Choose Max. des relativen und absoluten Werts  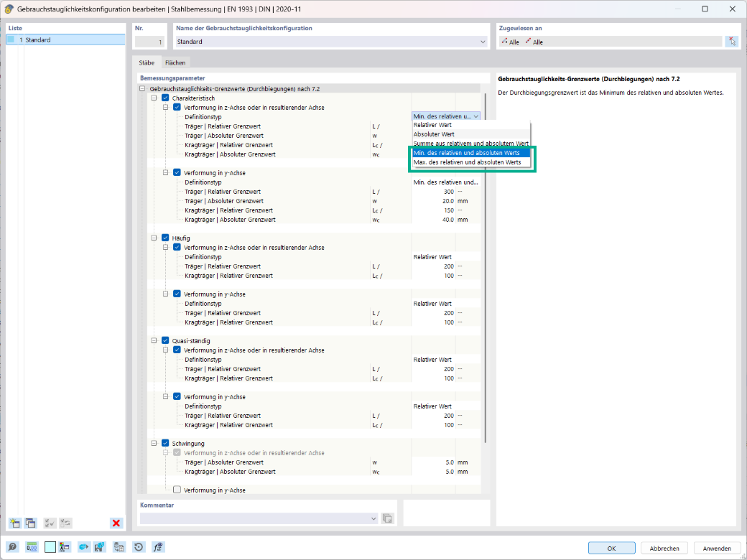(470, 162)
